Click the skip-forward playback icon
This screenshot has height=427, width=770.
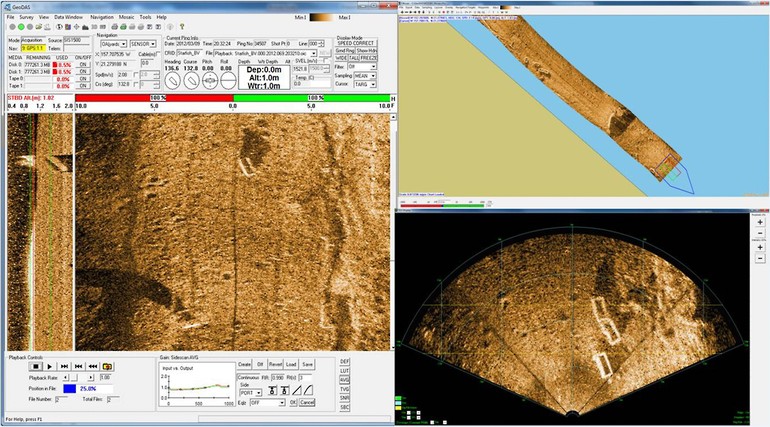(x=64, y=367)
